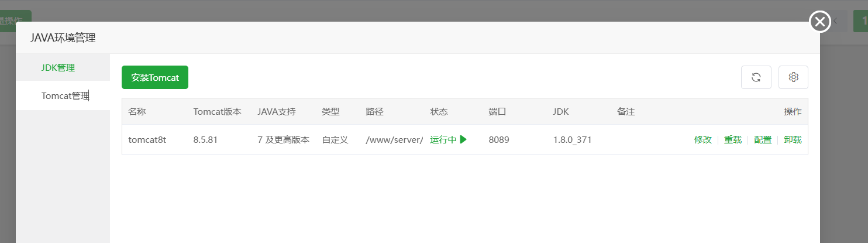Click the 端口 column header
The height and width of the screenshot is (243, 868).
tap(497, 111)
